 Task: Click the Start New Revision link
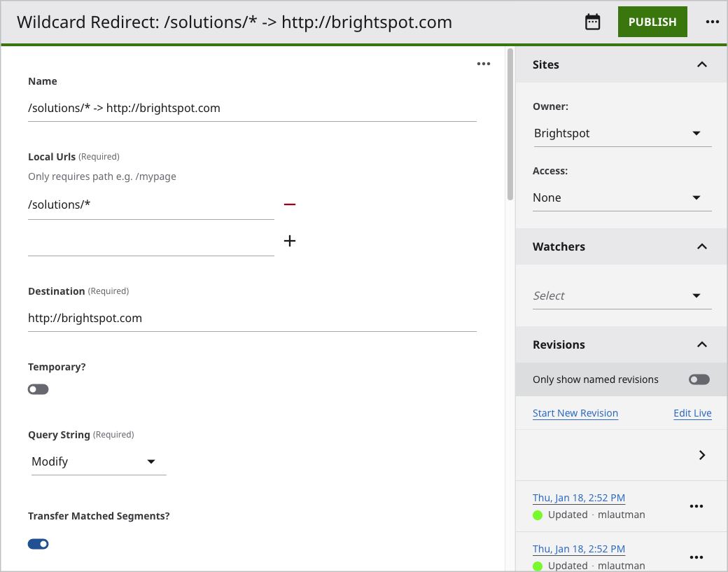click(575, 413)
